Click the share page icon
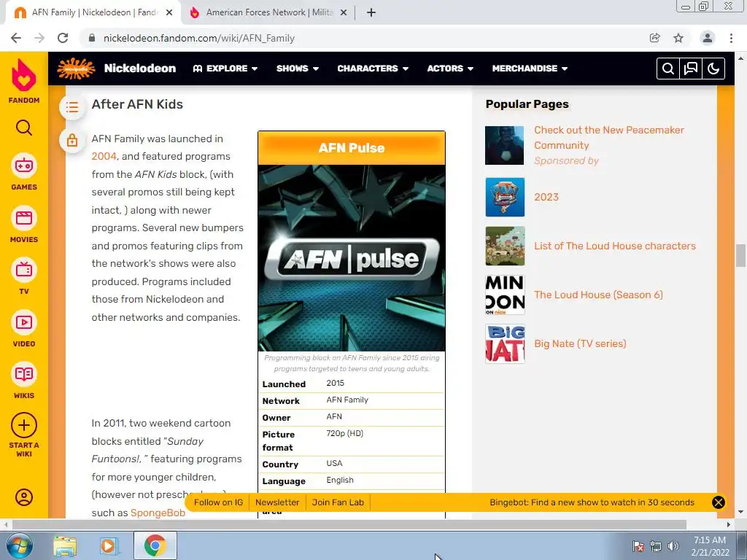The height and width of the screenshot is (560, 747). pyautogui.click(x=655, y=38)
